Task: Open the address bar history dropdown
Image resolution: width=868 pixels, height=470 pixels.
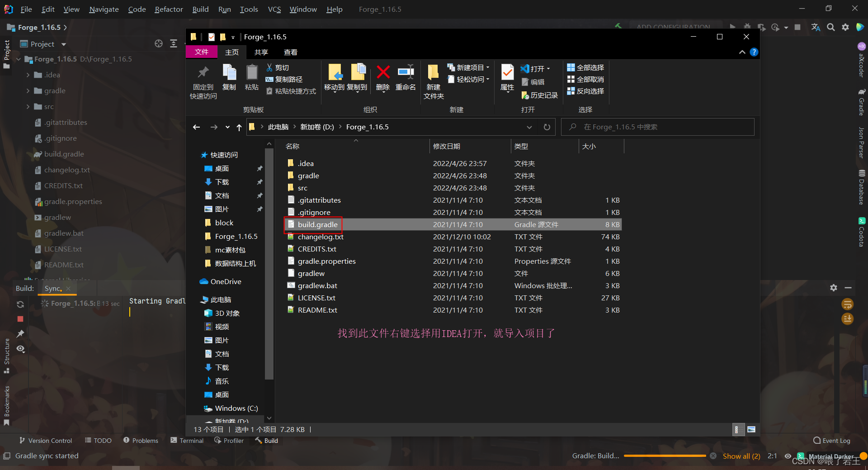Action: 529,127
